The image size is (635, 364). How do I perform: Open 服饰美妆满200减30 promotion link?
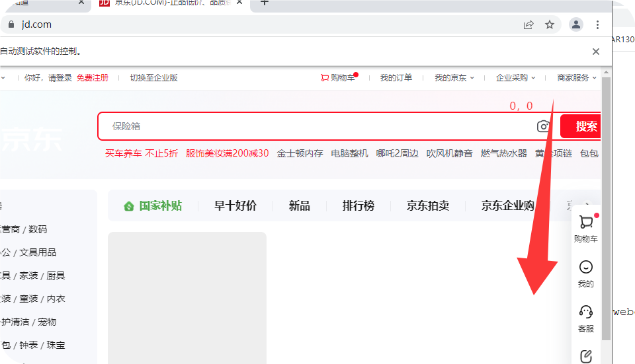coord(227,153)
